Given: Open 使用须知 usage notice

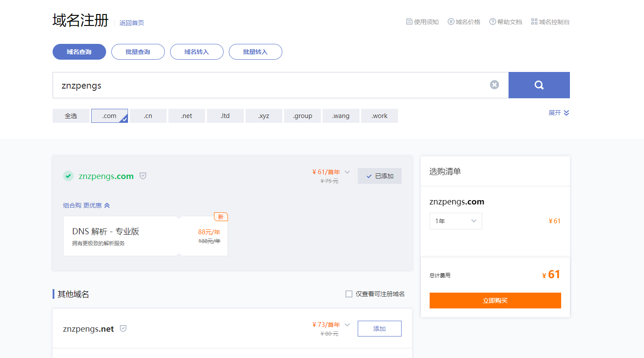Looking at the screenshot, I should pyautogui.click(x=422, y=22).
